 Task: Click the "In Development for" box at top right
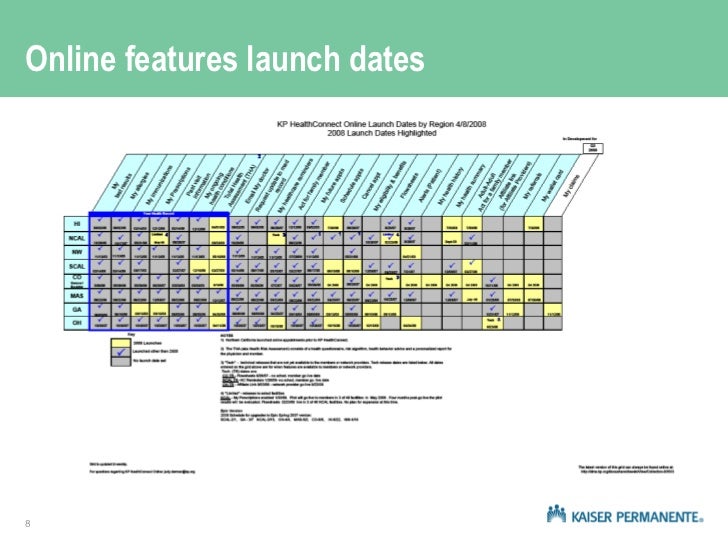tap(593, 149)
